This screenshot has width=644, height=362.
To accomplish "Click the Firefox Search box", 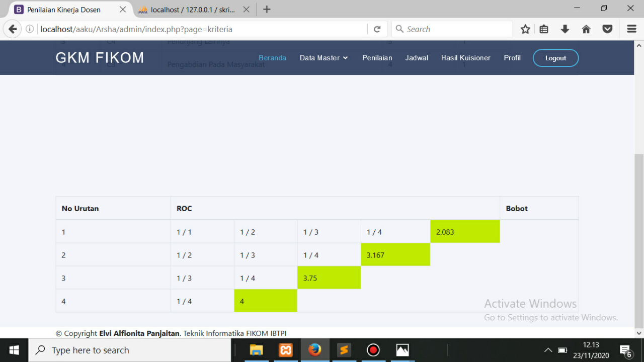I will [x=452, y=29].
